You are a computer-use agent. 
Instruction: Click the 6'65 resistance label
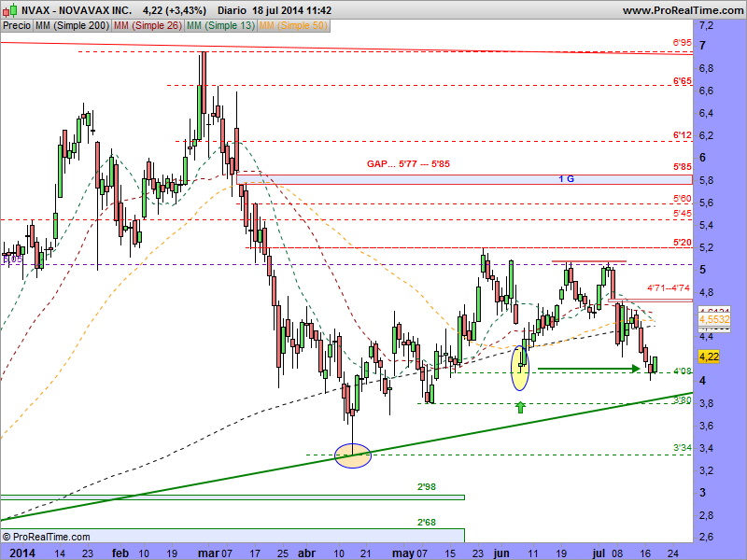pyautogui.click(x=683, y=81)
